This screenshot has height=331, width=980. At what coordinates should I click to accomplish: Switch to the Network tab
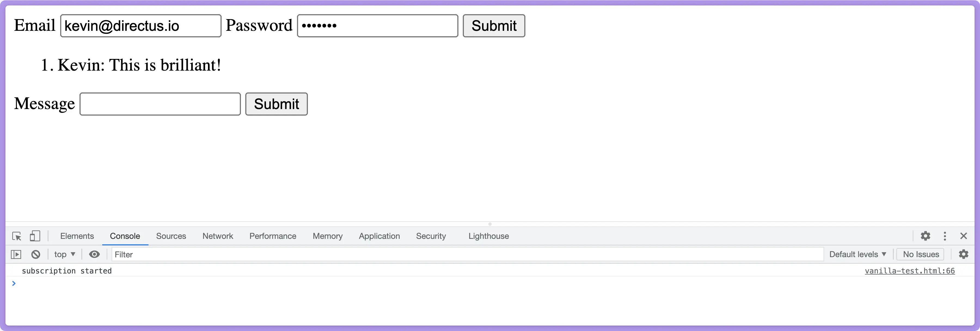click(x=218, y=236)
